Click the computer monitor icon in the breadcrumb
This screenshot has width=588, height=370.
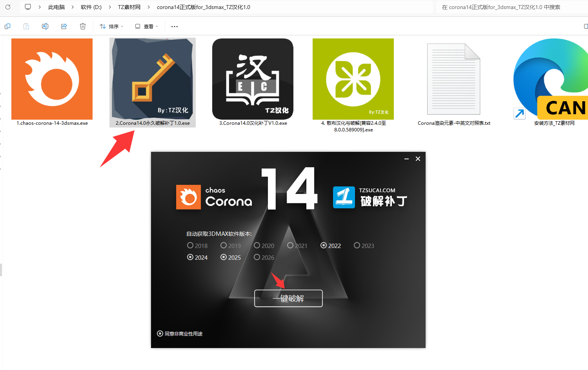[28, 7]
